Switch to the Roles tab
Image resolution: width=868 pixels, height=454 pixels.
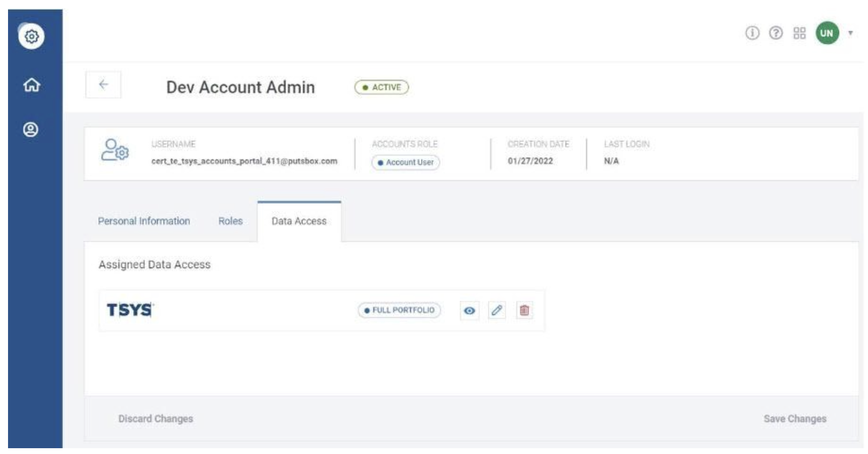(230, 221)
